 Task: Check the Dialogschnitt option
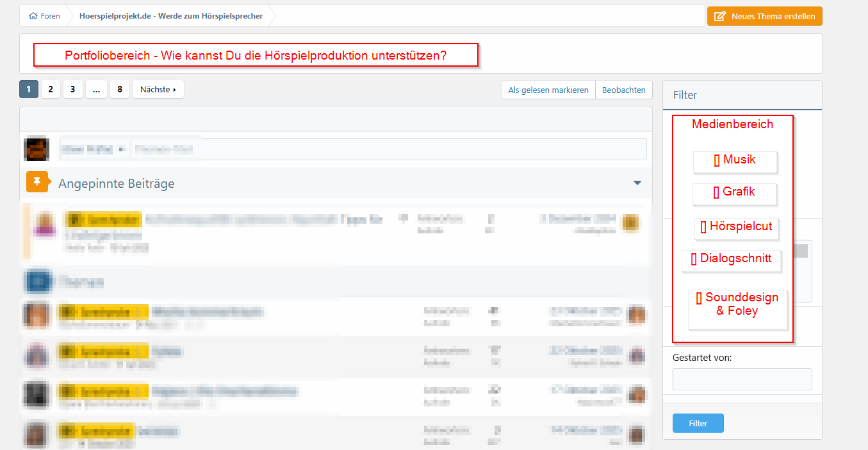(x=694, y=260)
